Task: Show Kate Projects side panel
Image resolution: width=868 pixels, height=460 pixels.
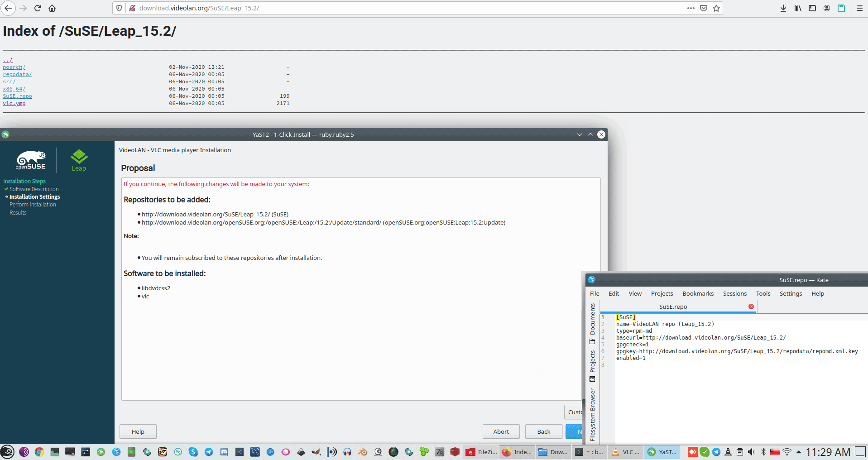Action: [592, 366]
